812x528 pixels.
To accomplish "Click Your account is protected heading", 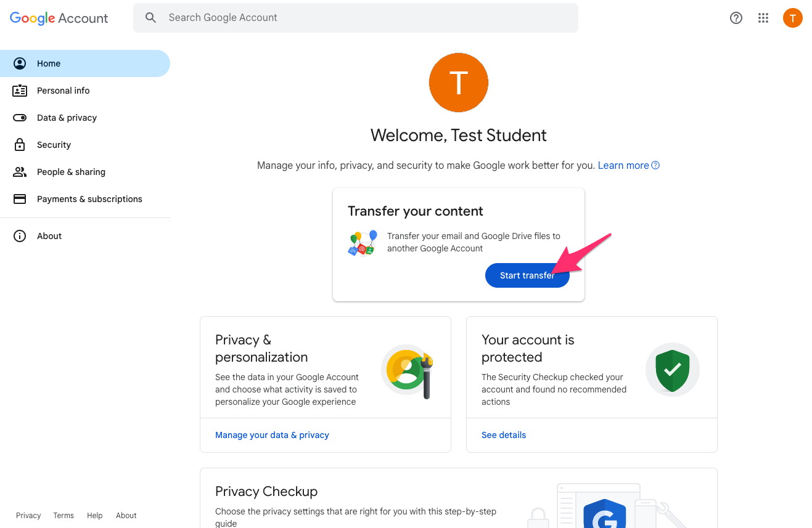I will point(528,349).
